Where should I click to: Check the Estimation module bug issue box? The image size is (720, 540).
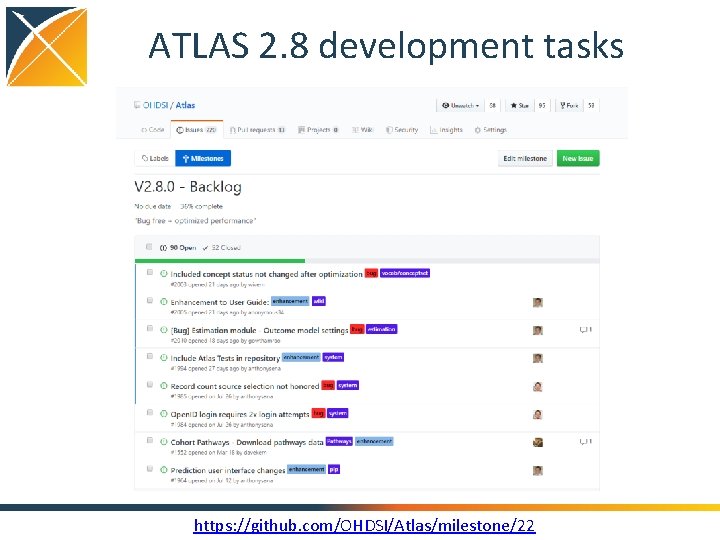tap(150, 328)
